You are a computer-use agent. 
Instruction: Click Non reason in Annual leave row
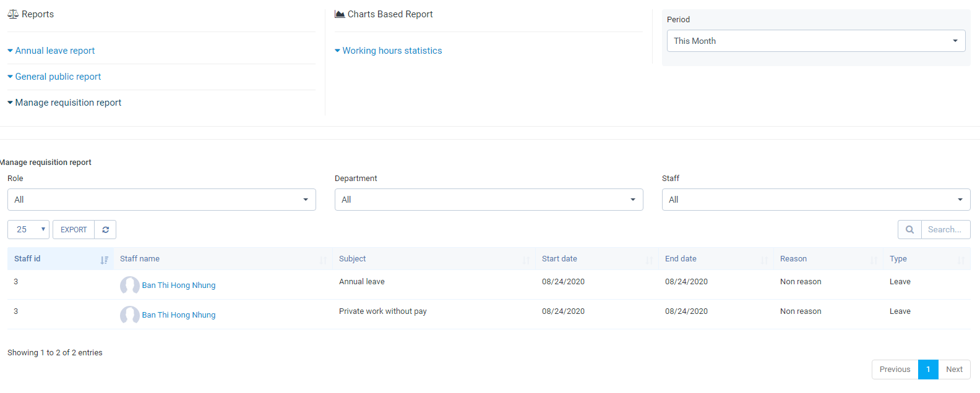(801, 282)
